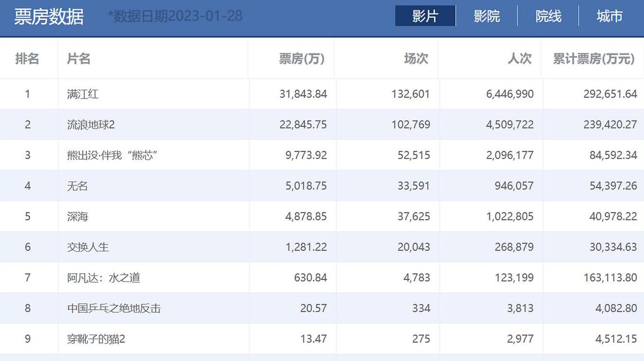644x361 pixels.
Task: Click the 票房数据 page title
Action: click(49, 17)
